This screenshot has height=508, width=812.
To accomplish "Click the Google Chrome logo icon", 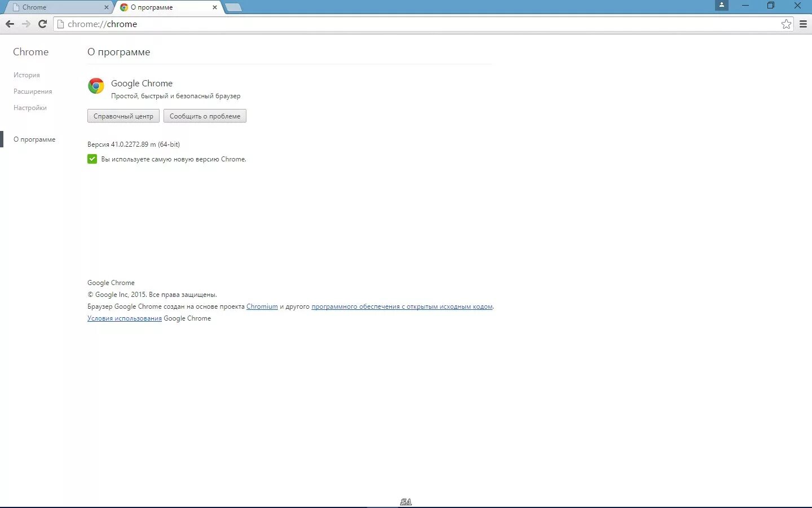I will [x=95, y=86].
